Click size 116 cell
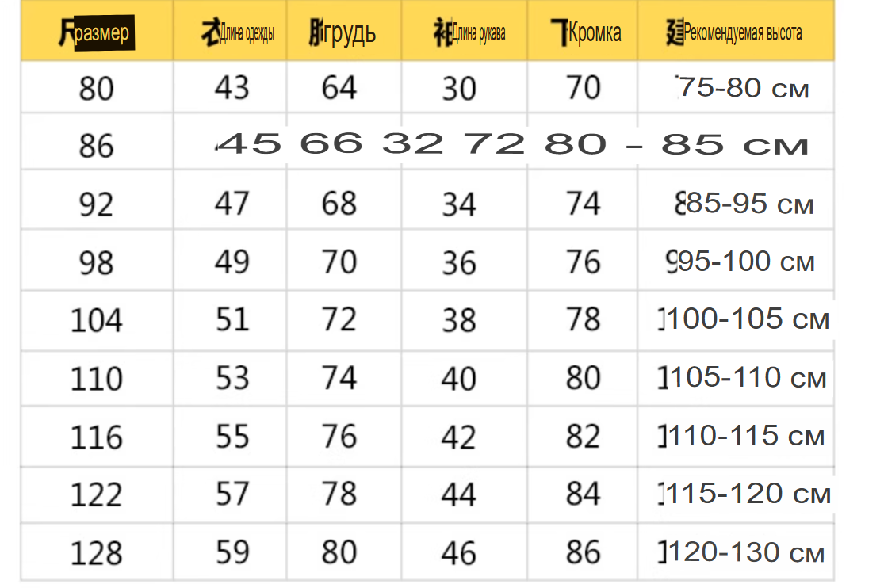Screen dimensions: 884x588 [x=97, y=437]
